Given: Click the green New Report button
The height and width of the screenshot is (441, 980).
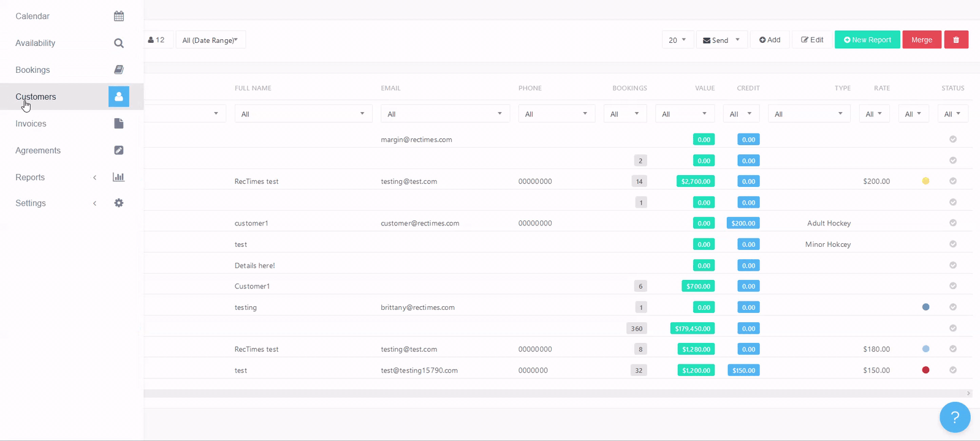Looking at the screenshot, I should [867, 40].
